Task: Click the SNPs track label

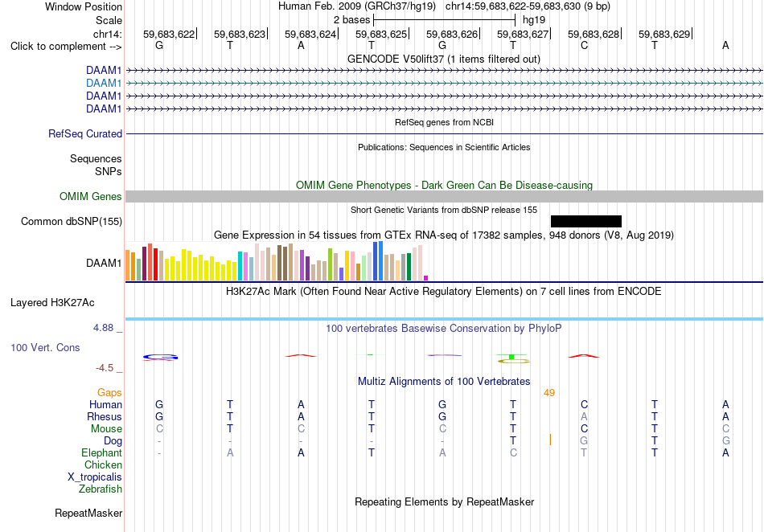Action: [109, 171]
